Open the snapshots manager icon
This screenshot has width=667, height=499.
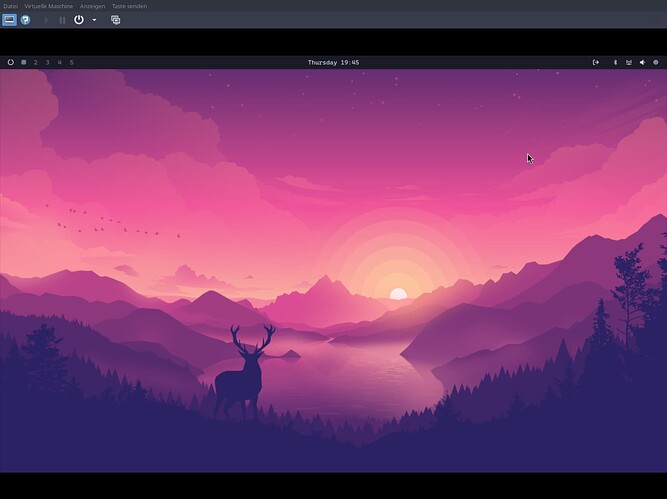115,20
